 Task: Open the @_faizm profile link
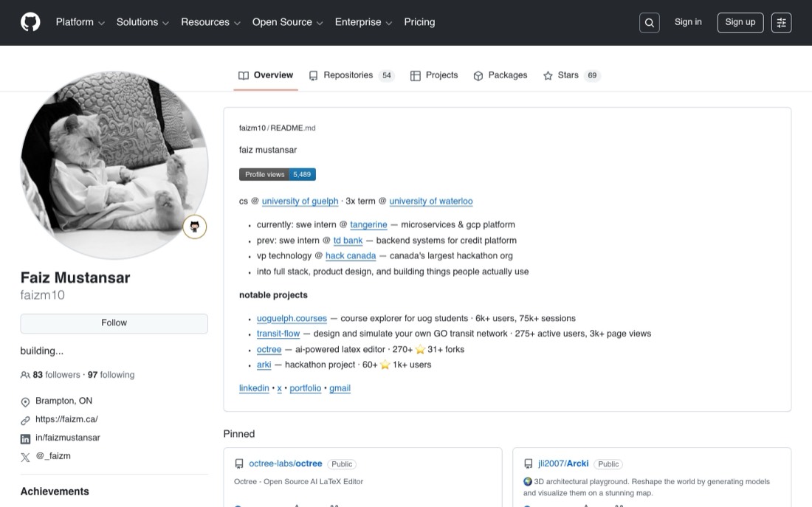pos(53,456)
